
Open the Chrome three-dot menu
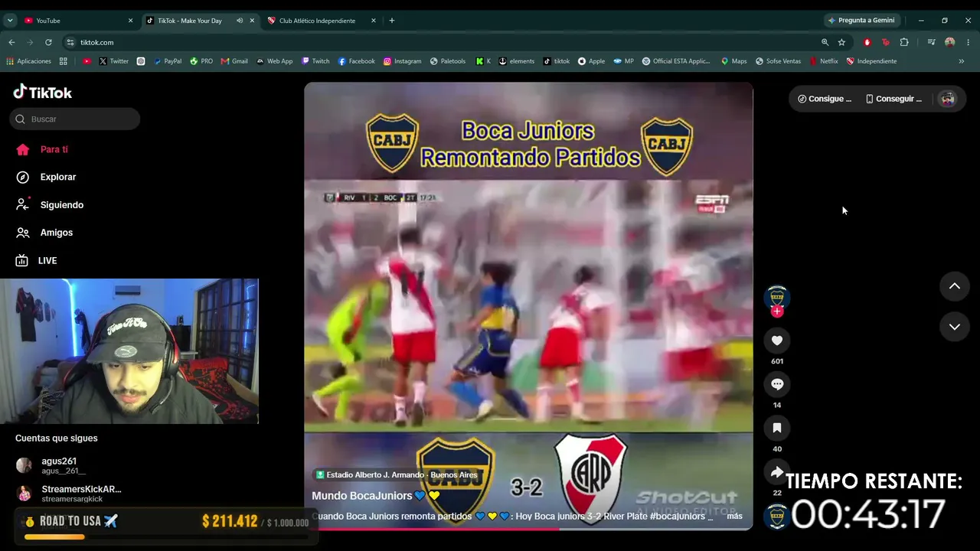click(x=969, y=42)
